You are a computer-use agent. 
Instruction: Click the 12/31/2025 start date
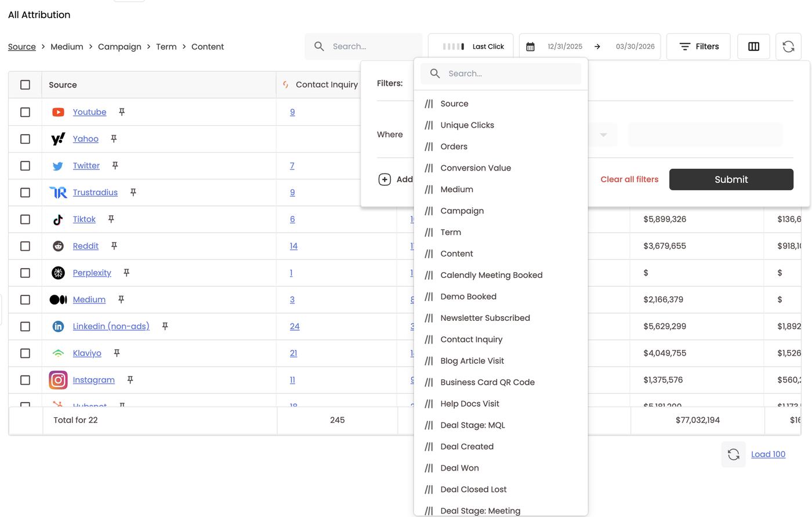point(565,46)
